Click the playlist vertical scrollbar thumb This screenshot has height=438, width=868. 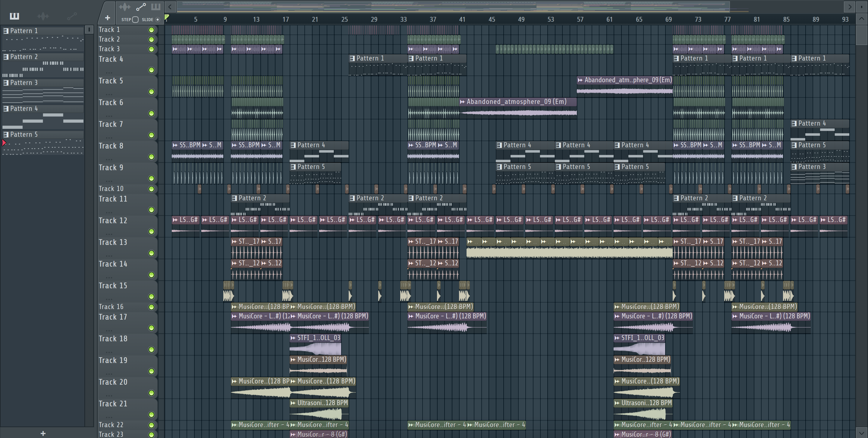[862, 35]
